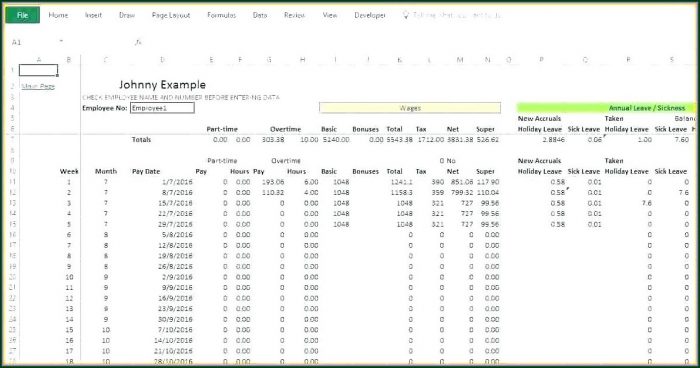Select week 1 total 1241.1
This screenshot has width=700, height=368.
(403, 182)
